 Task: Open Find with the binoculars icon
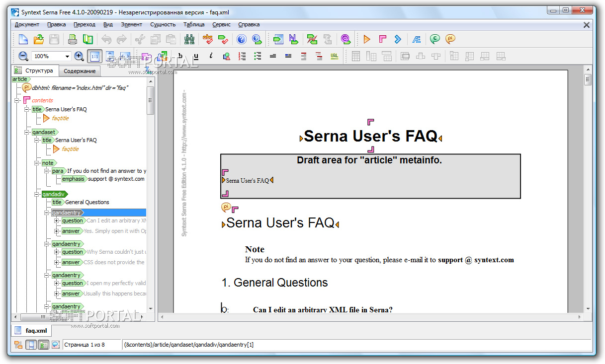pos(189,39)
